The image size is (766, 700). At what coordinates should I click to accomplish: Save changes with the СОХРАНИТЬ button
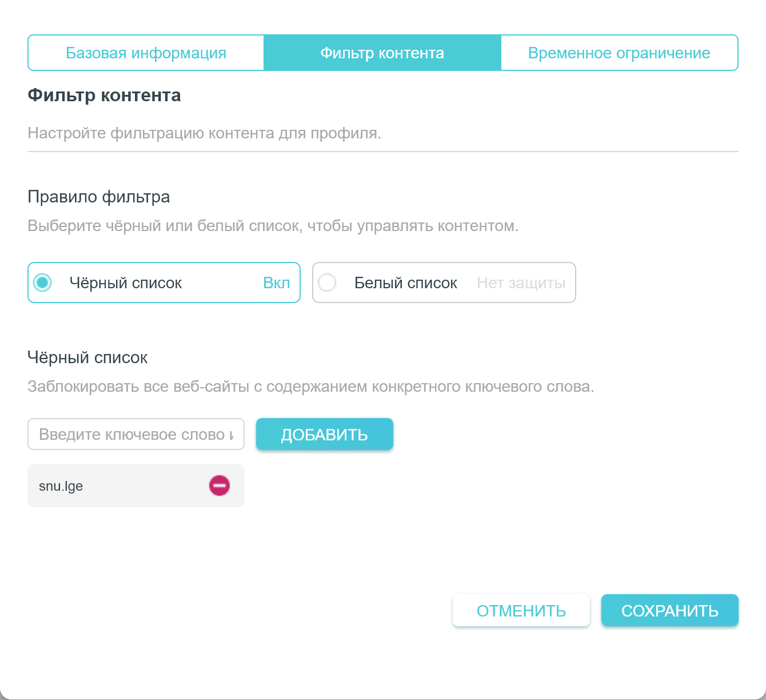(x=669, y=611)
